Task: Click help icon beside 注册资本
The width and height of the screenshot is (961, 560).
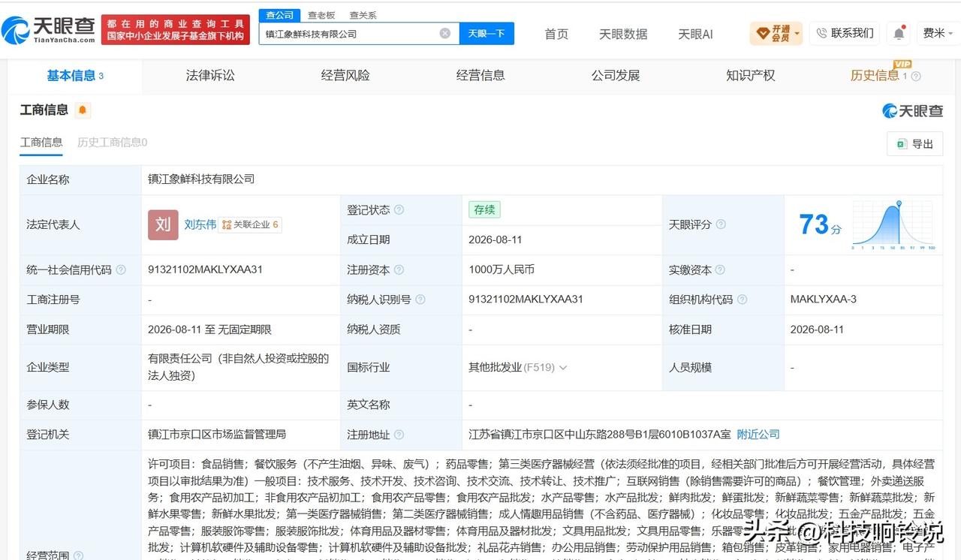Action: (399, 269)
